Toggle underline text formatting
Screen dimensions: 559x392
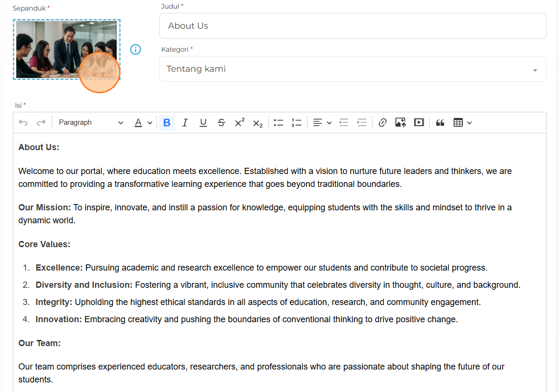tap(203, 123)
